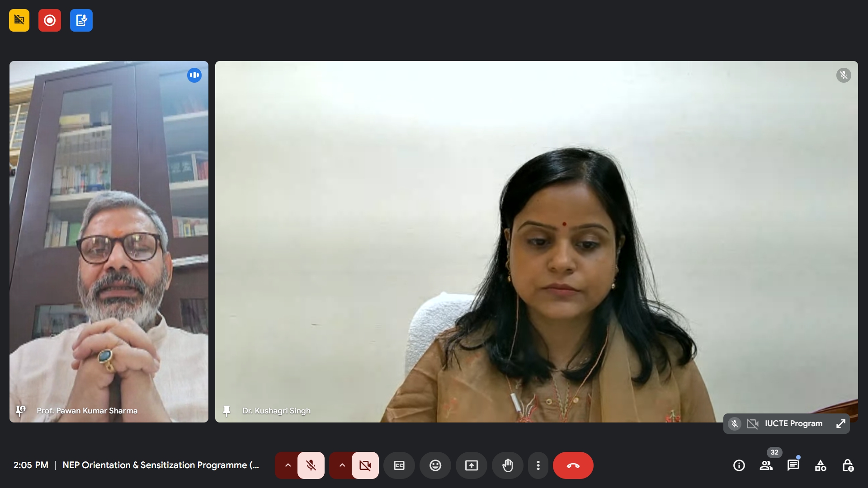
Task: Toggle closed captions on
Action: 399,465
